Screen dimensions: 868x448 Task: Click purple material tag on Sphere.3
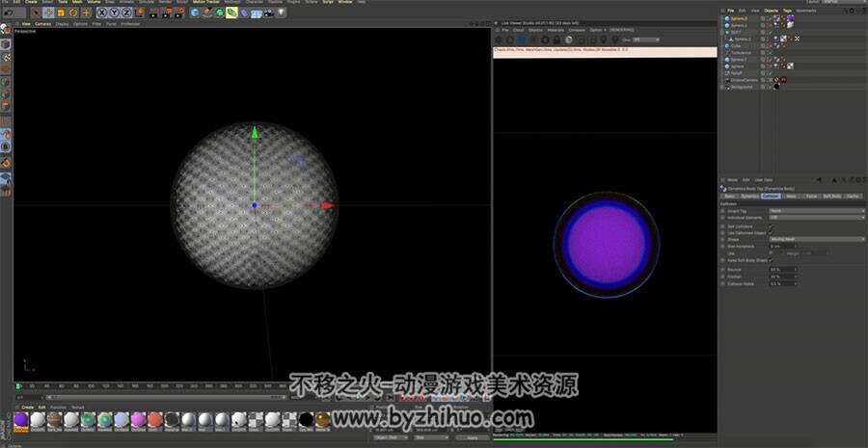[x=791, y=17]
